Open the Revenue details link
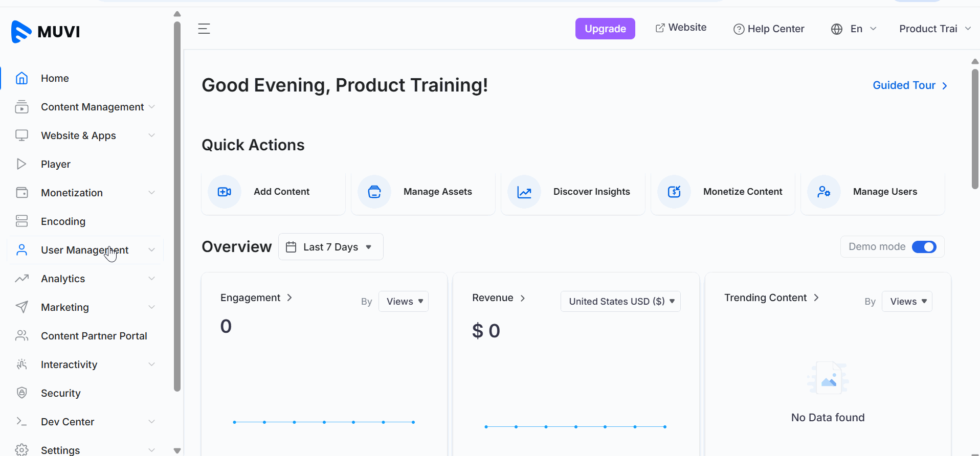The image size is (980, 456). (499, 298)
